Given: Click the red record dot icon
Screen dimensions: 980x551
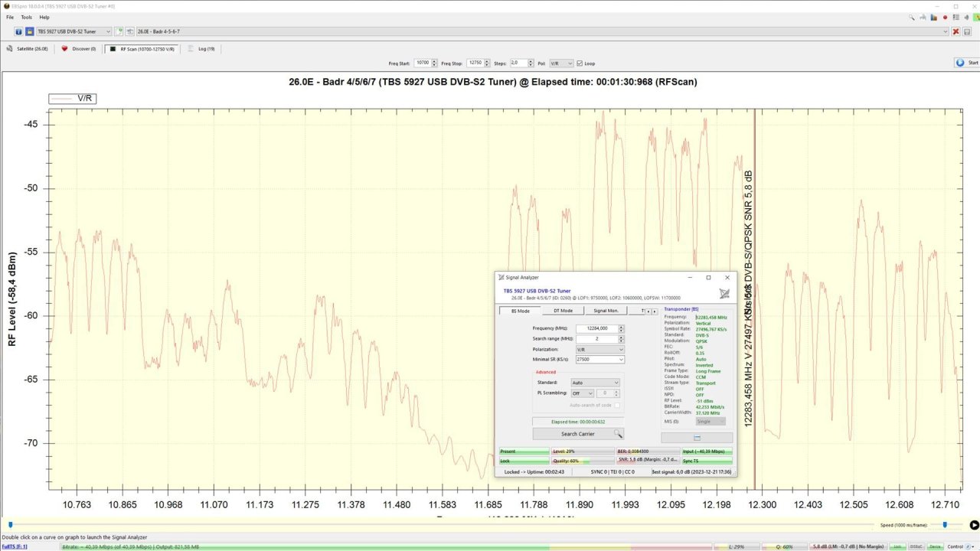Looking at the screenshot, I should [x=945, y=17].
